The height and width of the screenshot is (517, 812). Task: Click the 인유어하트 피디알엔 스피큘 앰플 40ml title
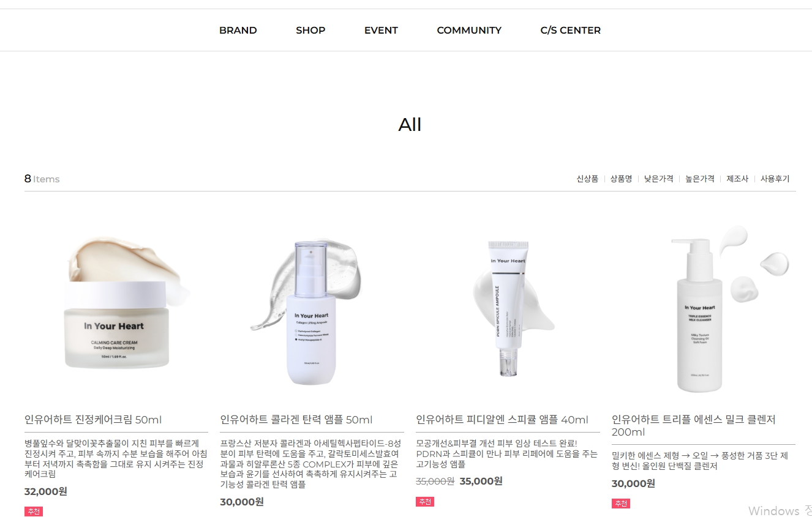pyautogui.click(x=502, y=420)
